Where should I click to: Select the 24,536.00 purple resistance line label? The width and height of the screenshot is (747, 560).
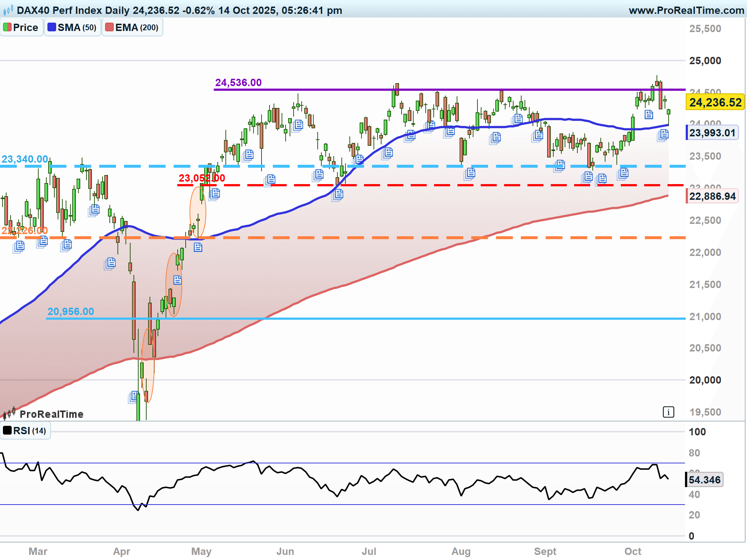(238, 83)
